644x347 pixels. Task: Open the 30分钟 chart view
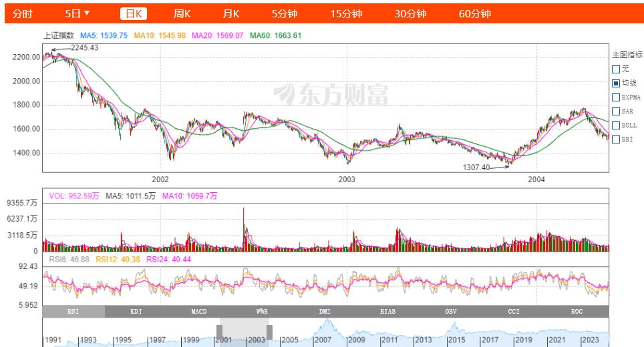tap(410, 14)
